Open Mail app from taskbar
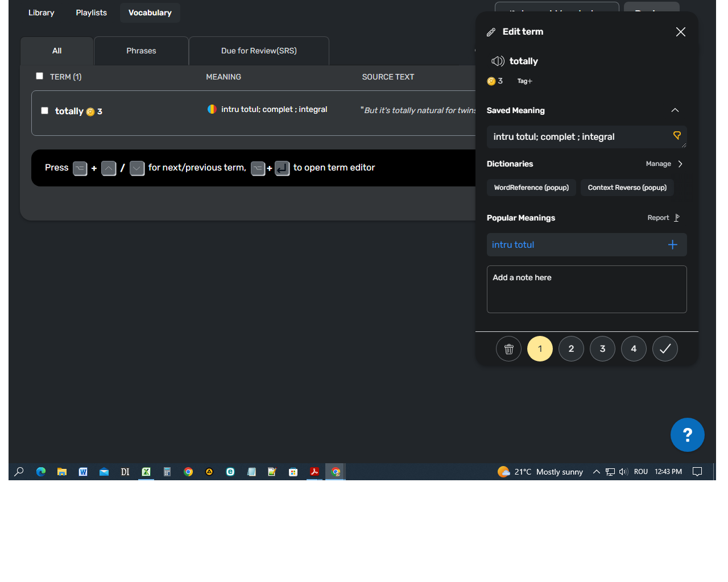The image size is (728, 582). 104,472
